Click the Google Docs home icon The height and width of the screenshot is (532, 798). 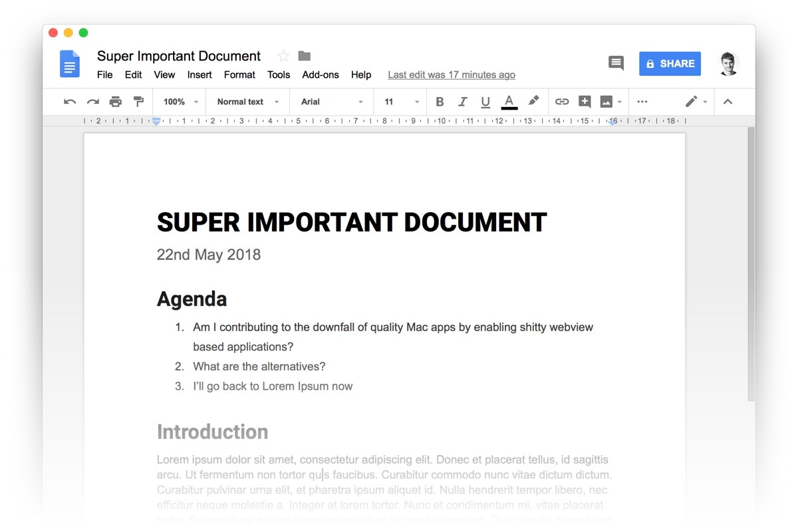pos(69,63)
